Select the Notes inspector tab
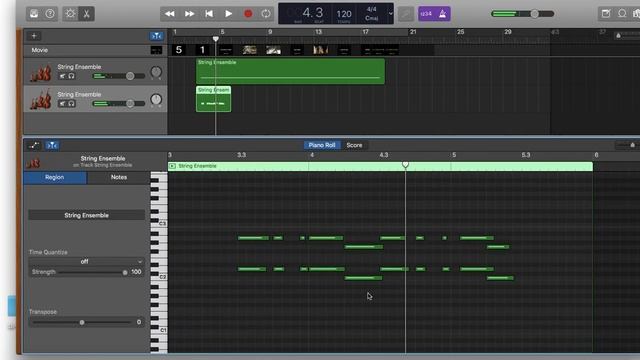The image size is (640, 360). (x=119, y=177)
